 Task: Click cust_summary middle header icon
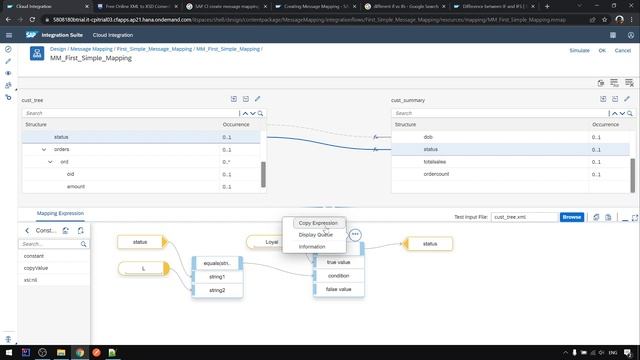pyautogui.click(x=615, y=99)
